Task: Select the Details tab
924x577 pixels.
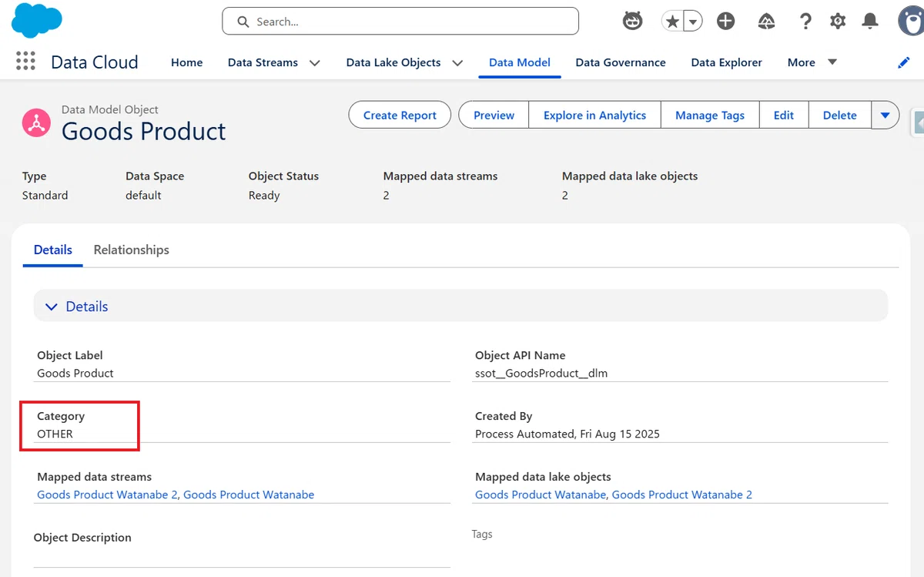Action: pos(53,250)
